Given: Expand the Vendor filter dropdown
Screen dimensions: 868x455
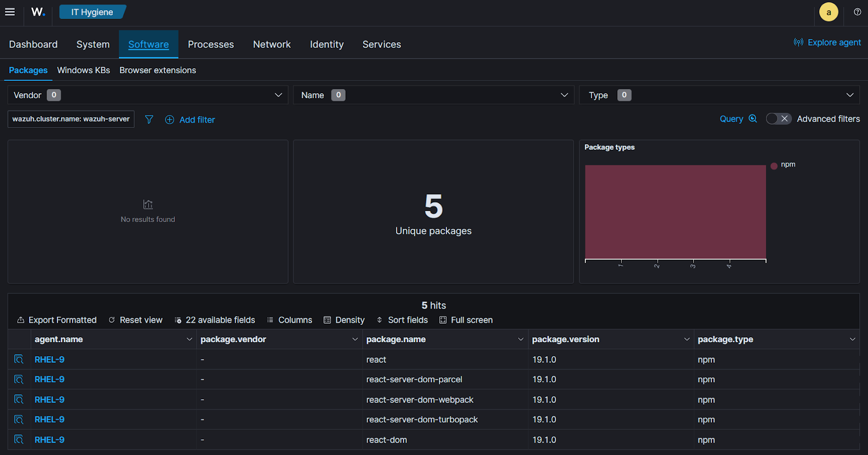Looking at the screenshot, I should (148, 95).
